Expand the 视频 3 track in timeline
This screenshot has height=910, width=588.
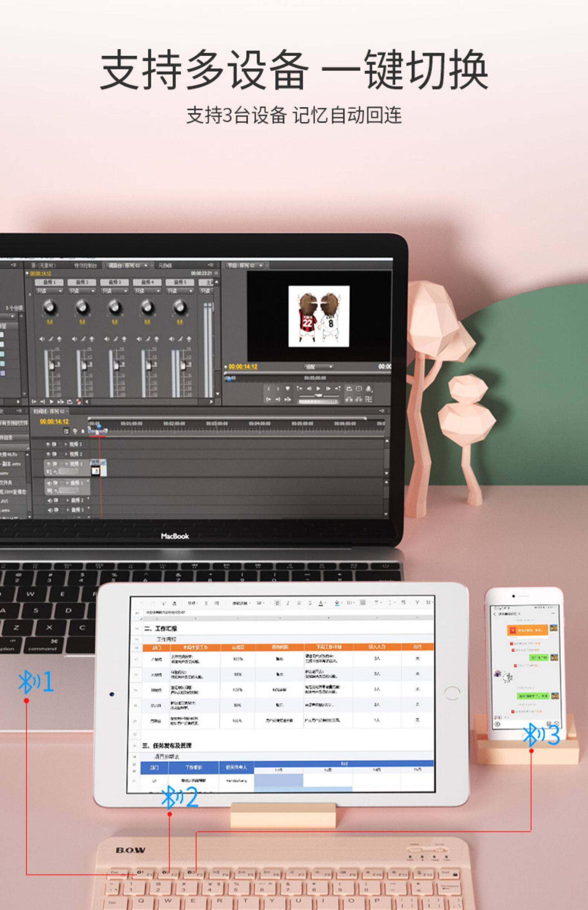point(66,444)
